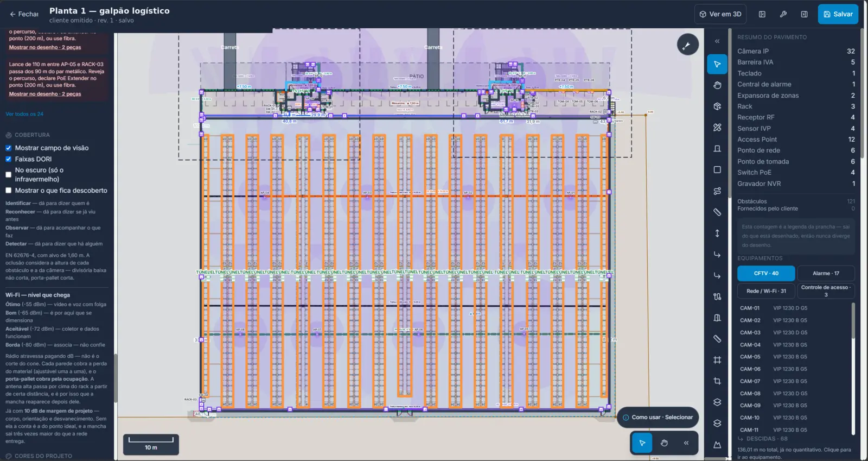The width and height of the screenshot is (868, 461).
Task: Select the arrow tool in the vertical toolbar
Action: tap(717, 64)
